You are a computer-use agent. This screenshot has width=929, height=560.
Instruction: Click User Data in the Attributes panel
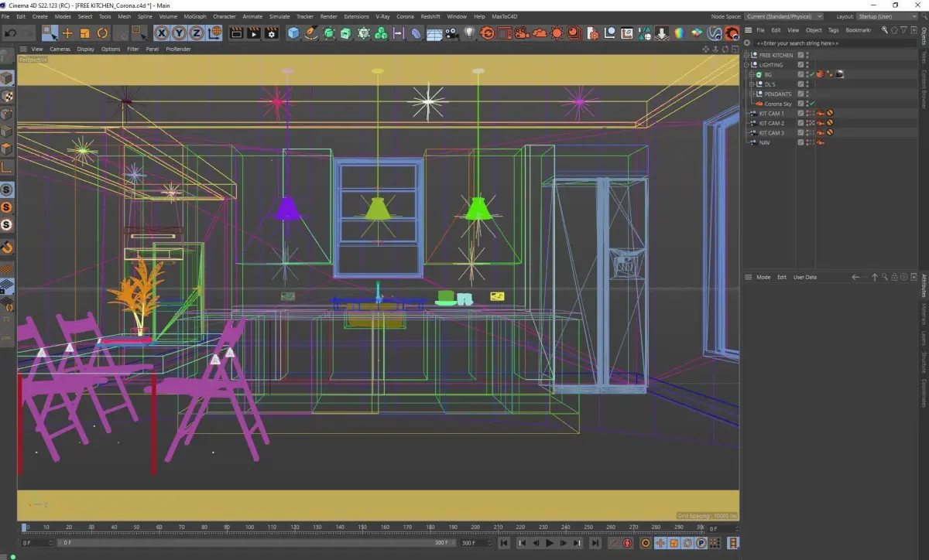tap(805, 277)
